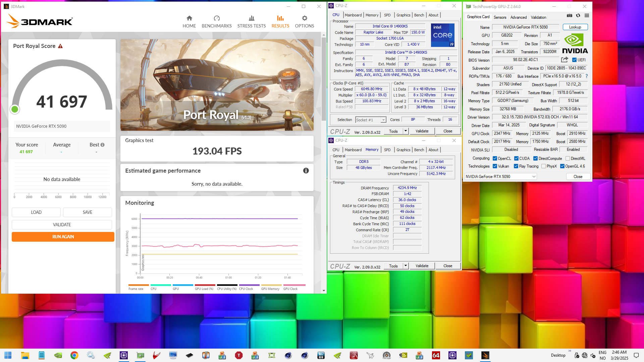Screen dimensions: 644x362
Task: Click the Bus Interface question mark
Action: tap(587, 76)
